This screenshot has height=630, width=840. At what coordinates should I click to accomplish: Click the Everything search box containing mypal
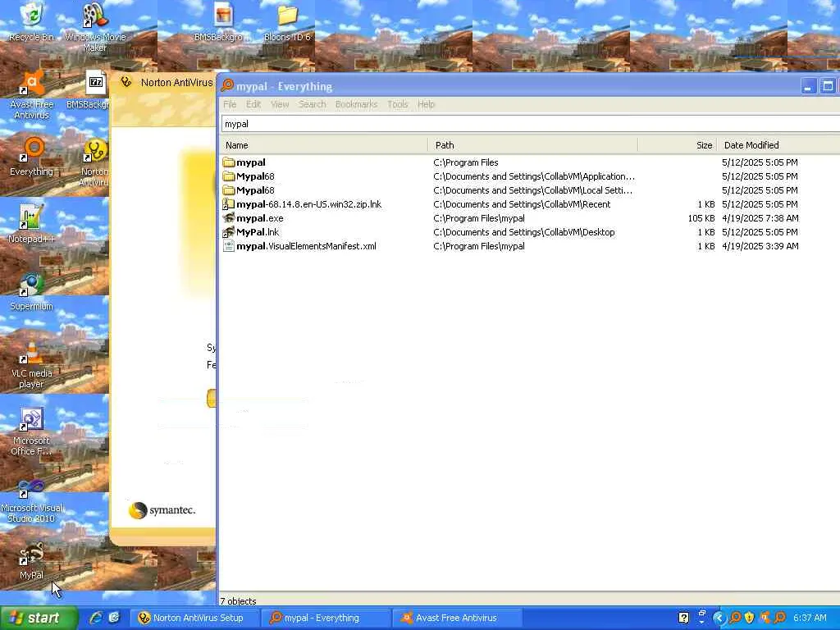[x=531, y=124]
